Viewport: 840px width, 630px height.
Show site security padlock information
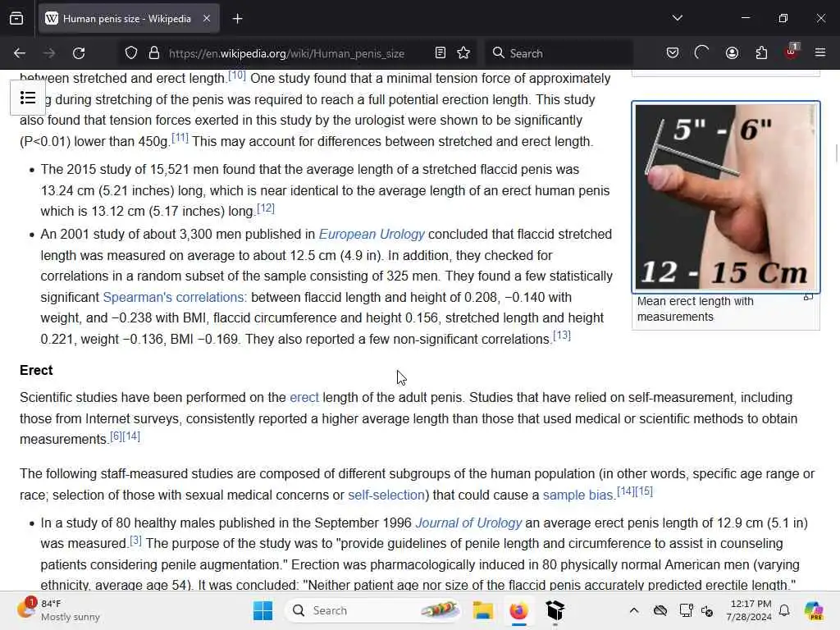pyautogui.click(x=153, y=53)
